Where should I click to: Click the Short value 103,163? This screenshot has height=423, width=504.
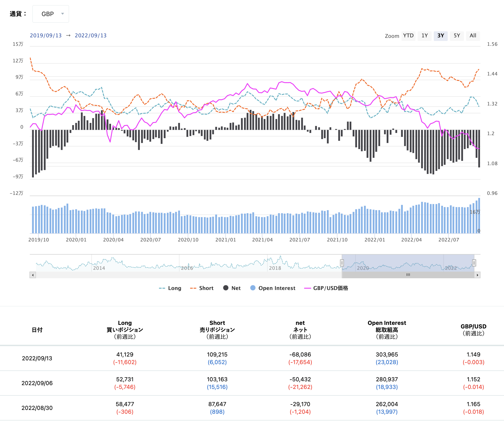(x=217, y=380)
